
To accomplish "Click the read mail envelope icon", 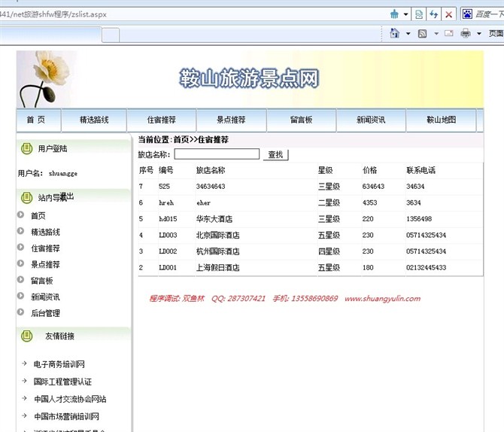I will pos(448,34).
